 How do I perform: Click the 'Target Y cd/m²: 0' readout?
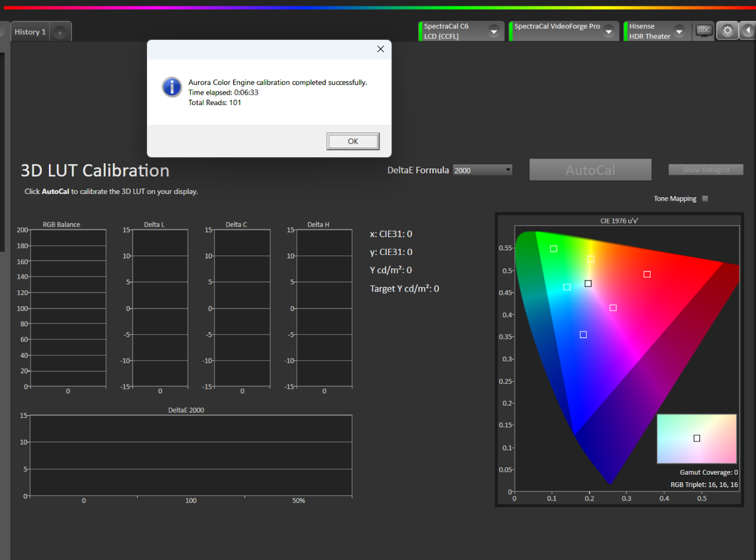pyautogui.click(x=404, y=288)
